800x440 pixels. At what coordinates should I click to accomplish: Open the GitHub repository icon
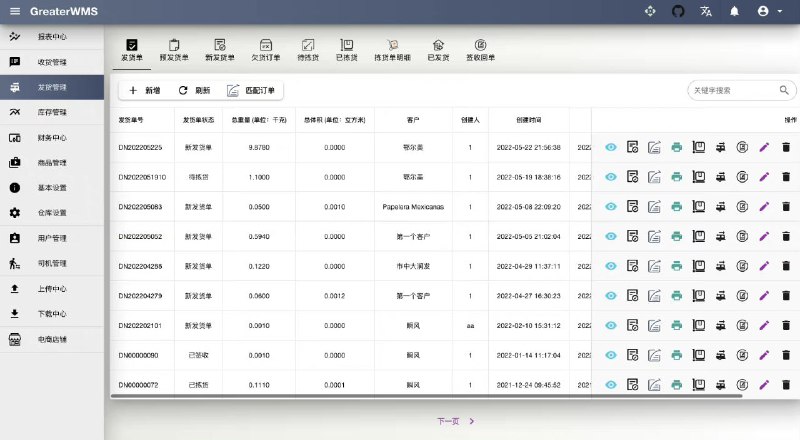pyautogui.click(x=678, y=11)
